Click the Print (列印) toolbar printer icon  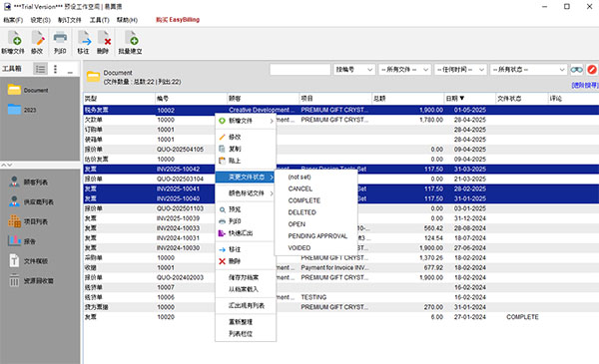(60, 42)
